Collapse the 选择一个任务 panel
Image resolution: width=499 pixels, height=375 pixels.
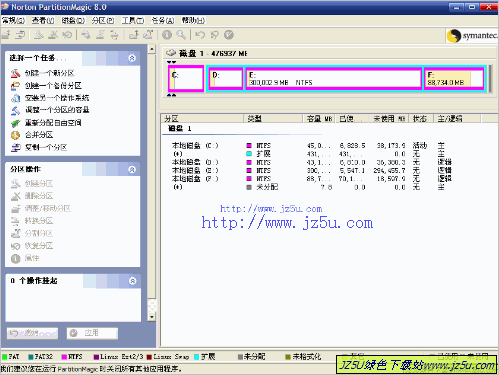point(132,58)
